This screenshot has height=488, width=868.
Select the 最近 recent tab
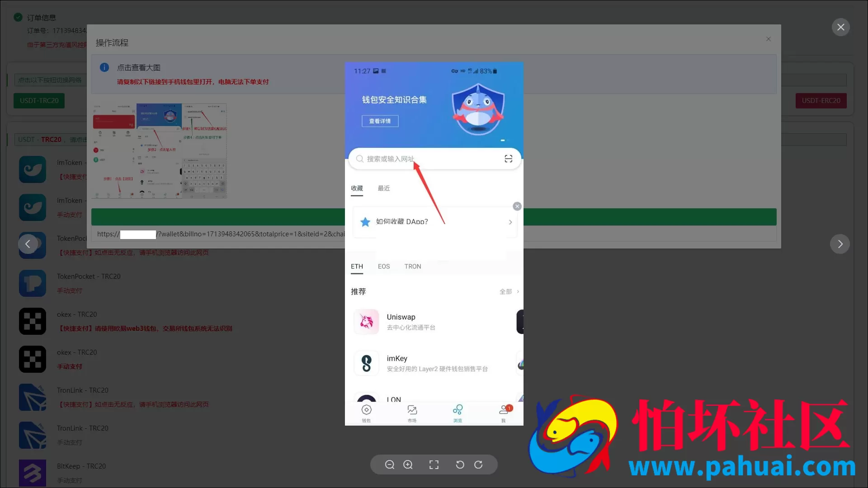pyautogui.click(x=383, y=188)
